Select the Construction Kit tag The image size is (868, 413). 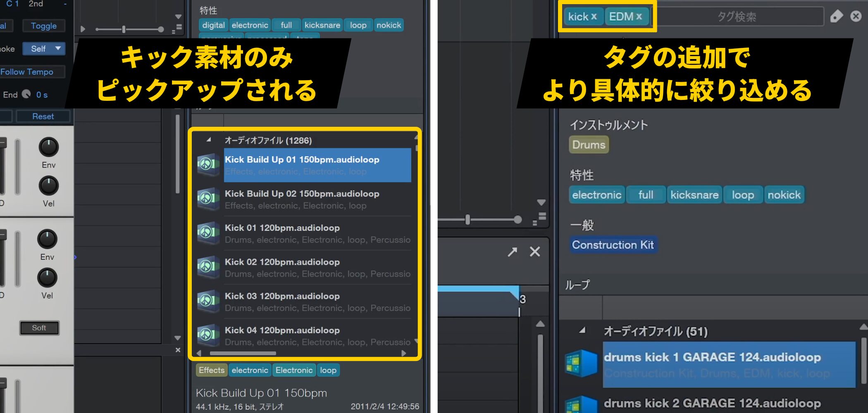pyautogui.click(x=613, y=245)
